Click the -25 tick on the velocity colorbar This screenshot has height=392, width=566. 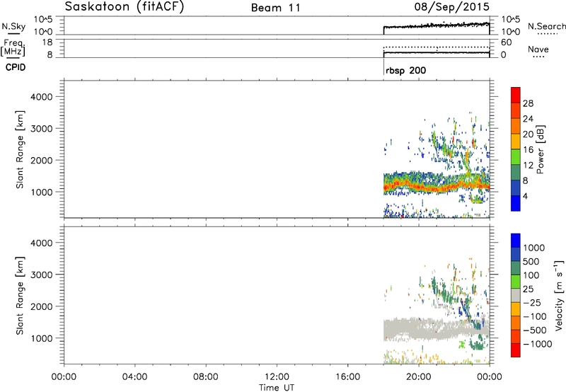[x=532, y=303]
